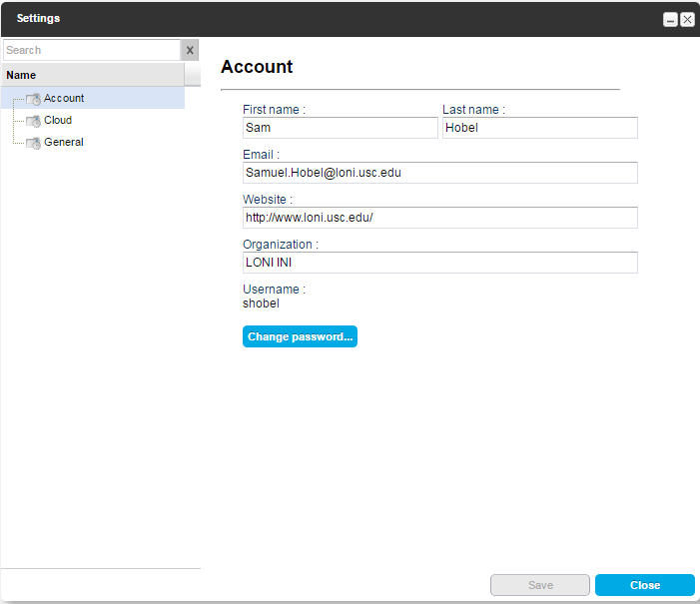Open the Cloud settings section
700x604 pixels.
point(58,120)
